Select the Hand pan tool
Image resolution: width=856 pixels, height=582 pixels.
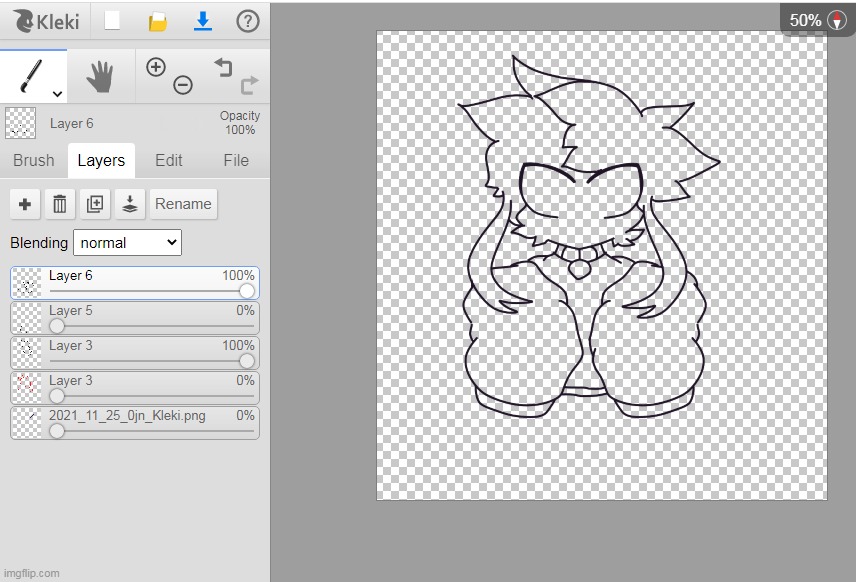point(101,76)
